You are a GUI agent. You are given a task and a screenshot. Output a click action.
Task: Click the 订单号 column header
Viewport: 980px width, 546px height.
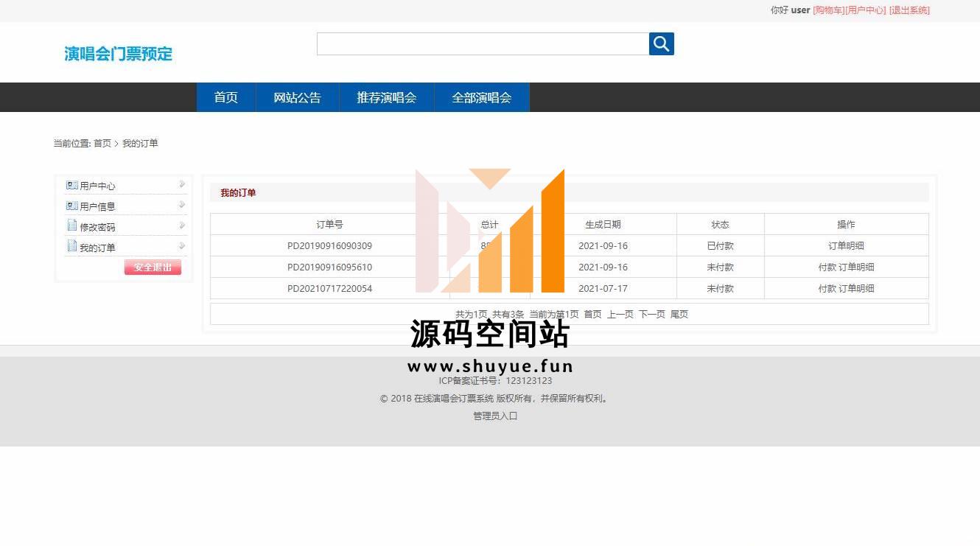coord(329,225)
